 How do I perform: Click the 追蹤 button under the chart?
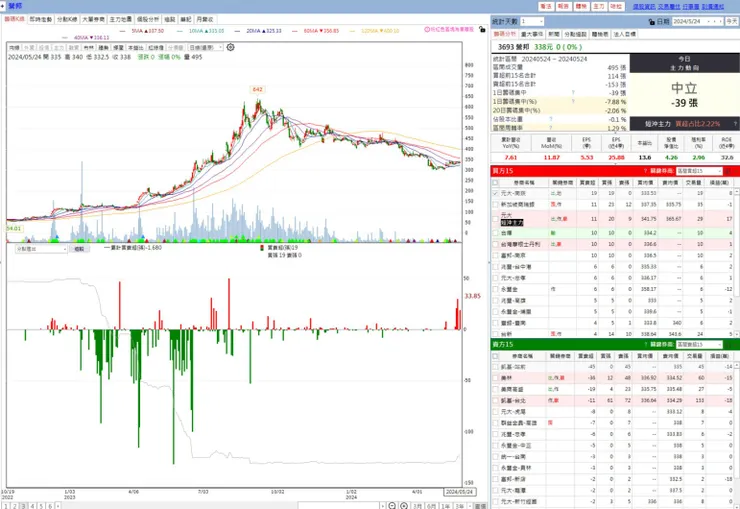point(79,249)
